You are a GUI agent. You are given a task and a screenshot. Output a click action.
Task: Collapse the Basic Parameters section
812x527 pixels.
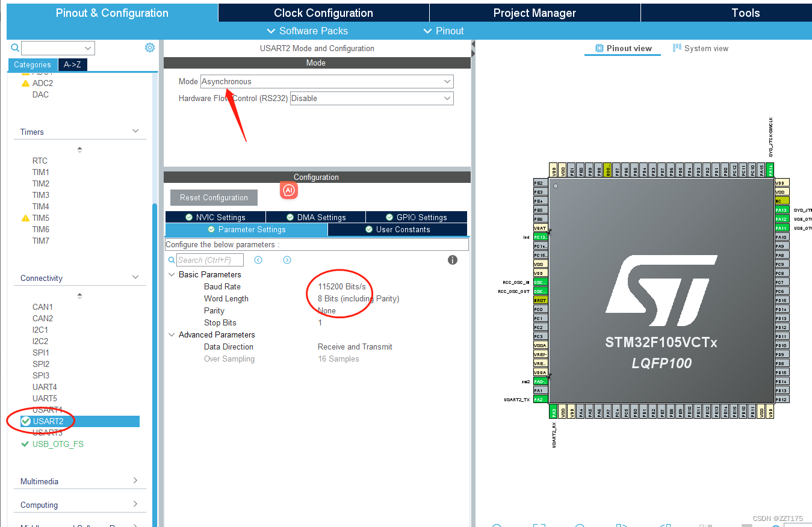click(172, 274)
